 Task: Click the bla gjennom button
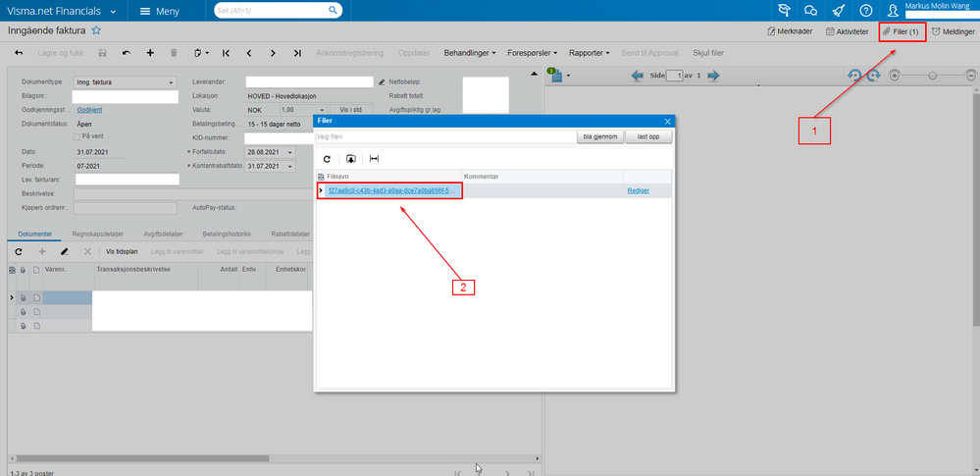tap(600, 137)
